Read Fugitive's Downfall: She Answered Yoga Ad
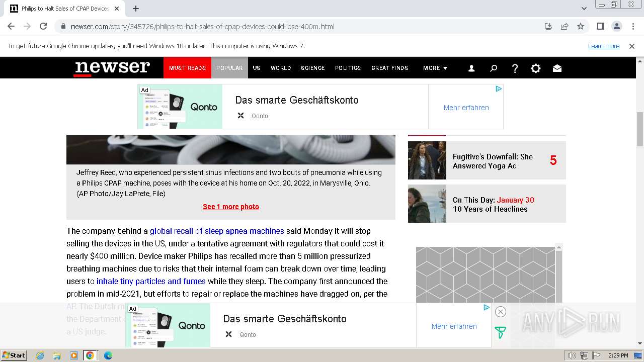Viewport: 644px width, 362px height. (493, 161)
